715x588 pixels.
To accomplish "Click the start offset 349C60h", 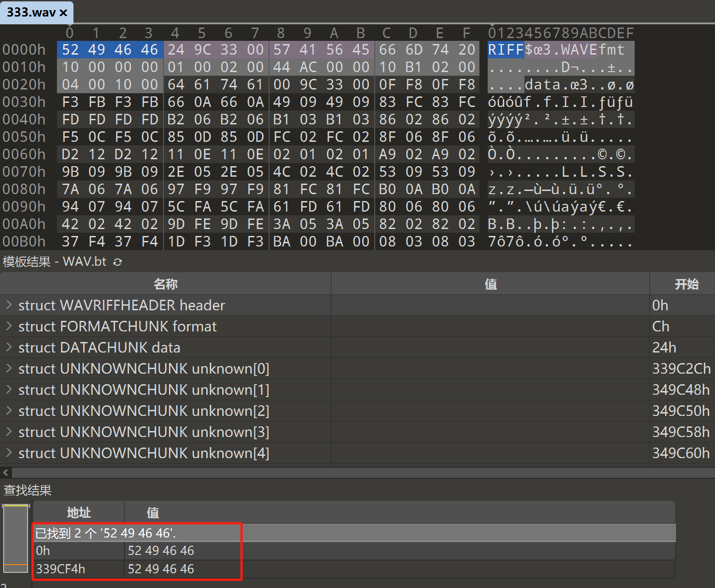I will point(681,453).
